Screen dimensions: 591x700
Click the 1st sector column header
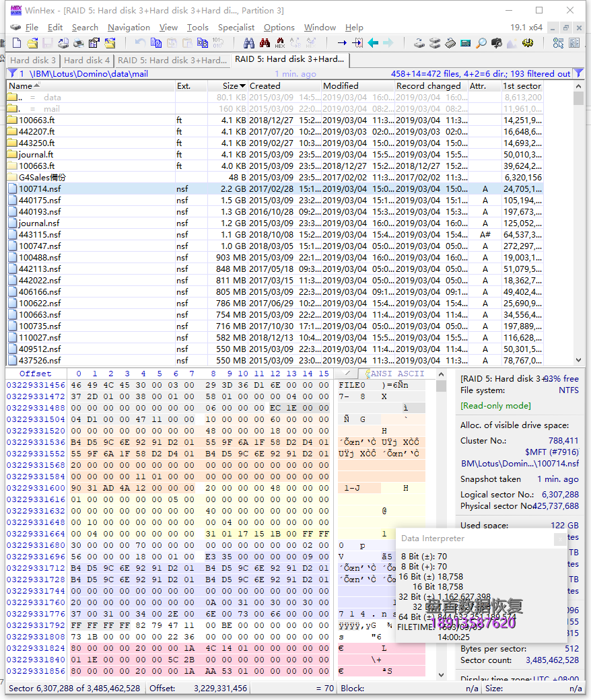pos(522,85)
